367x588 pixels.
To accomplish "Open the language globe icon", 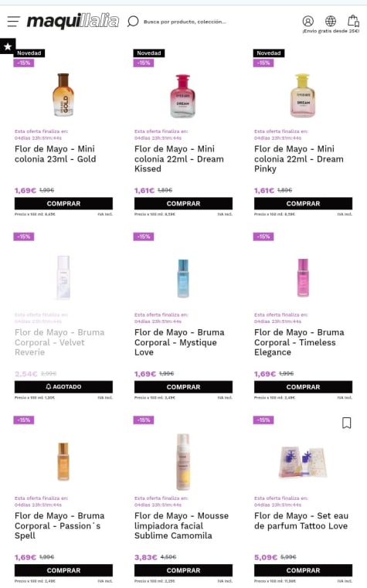I will coord(330,21).
